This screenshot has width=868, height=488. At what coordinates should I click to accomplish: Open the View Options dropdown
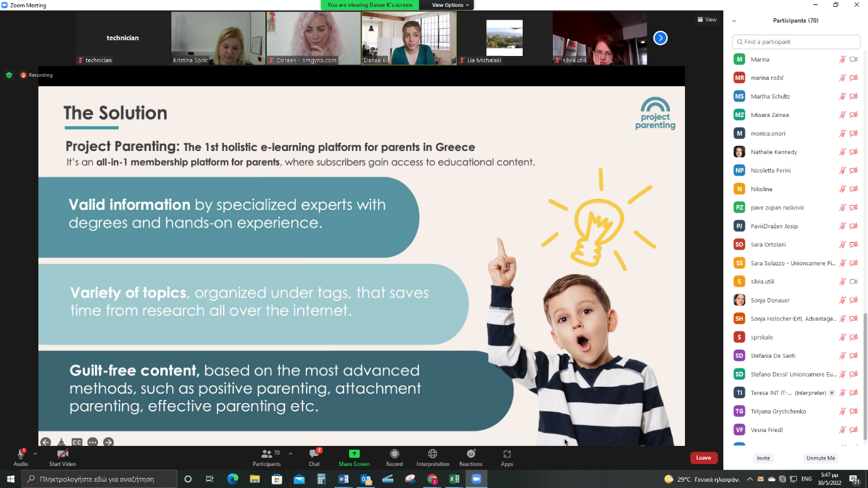pos(450,5)
